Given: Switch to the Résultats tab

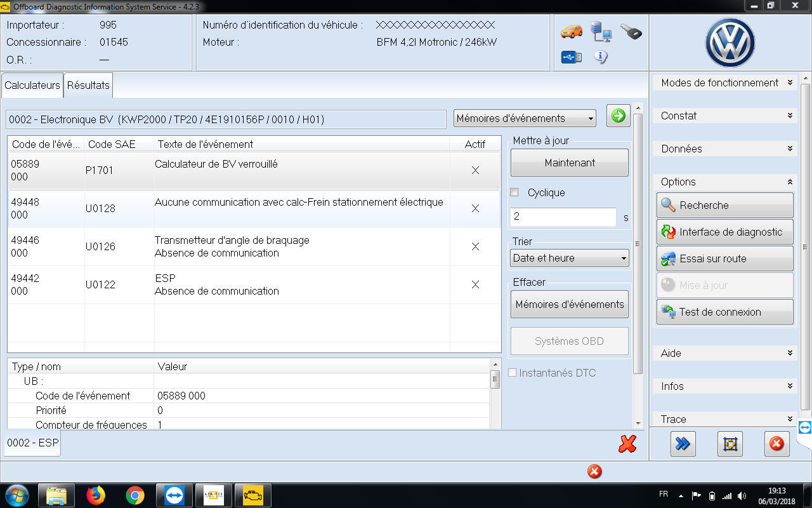Looking at the screenshot, I should tap(88, 85).
